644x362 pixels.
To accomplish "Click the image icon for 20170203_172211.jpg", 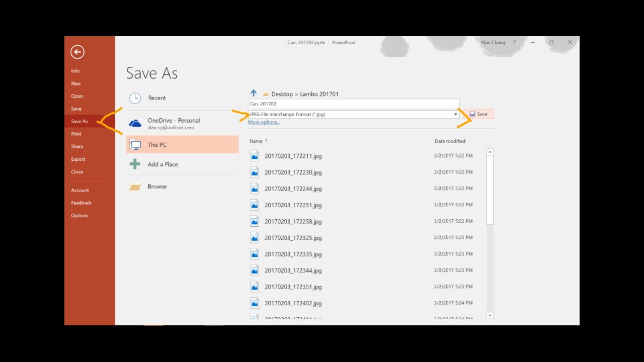I will pyautogui.click(x=255, y=155).
